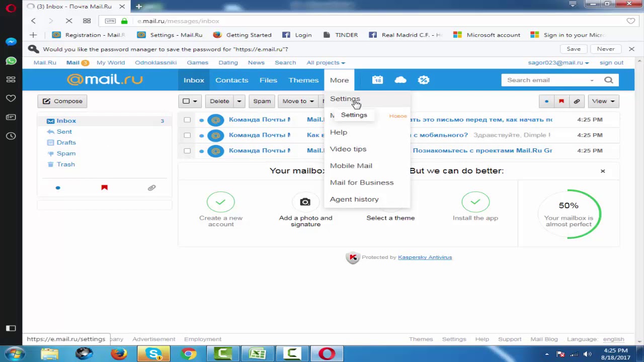Switch to the Contacts tab
Viewport: 644px width, 362px height.
231,80
